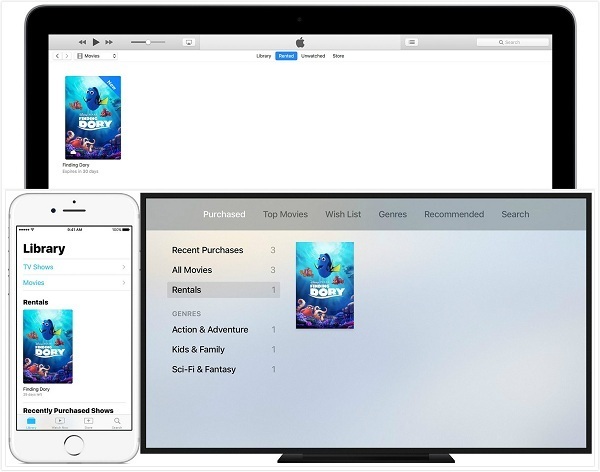Click 'Expires in 30 days' text in iTunes

click(80, 171)
